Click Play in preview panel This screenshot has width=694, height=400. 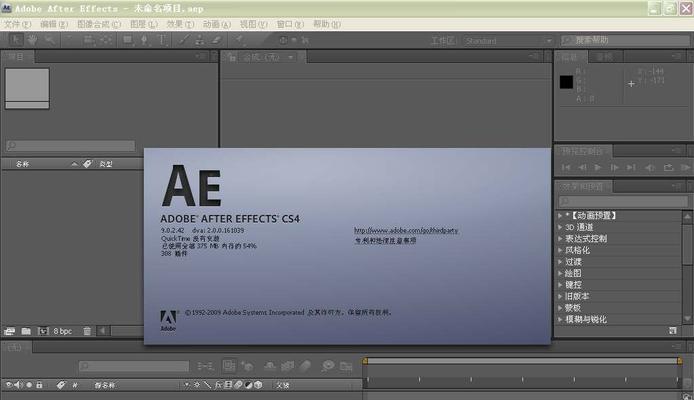point(598,167)
